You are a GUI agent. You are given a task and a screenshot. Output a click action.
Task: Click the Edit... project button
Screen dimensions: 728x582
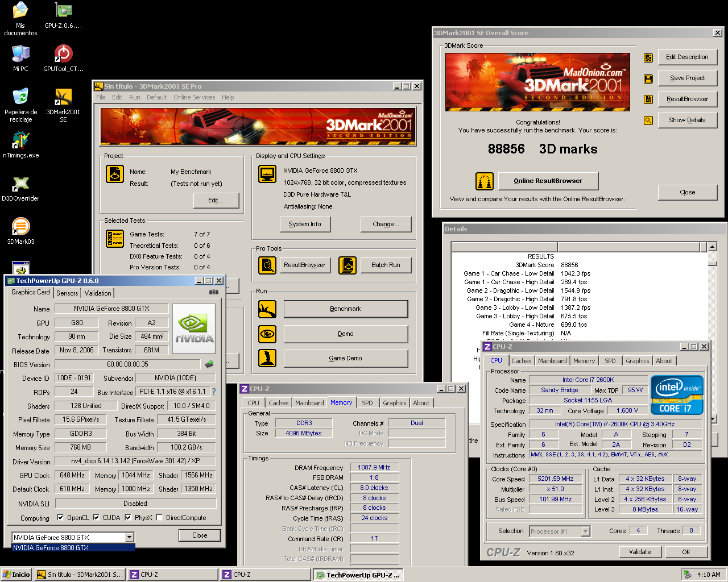216,201
